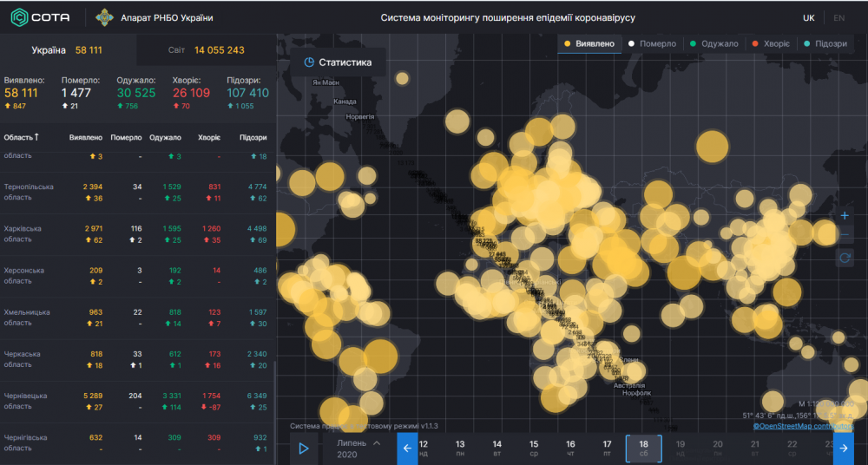Zoom in on the map
This screenshot has width=868, height=465.
845,215
